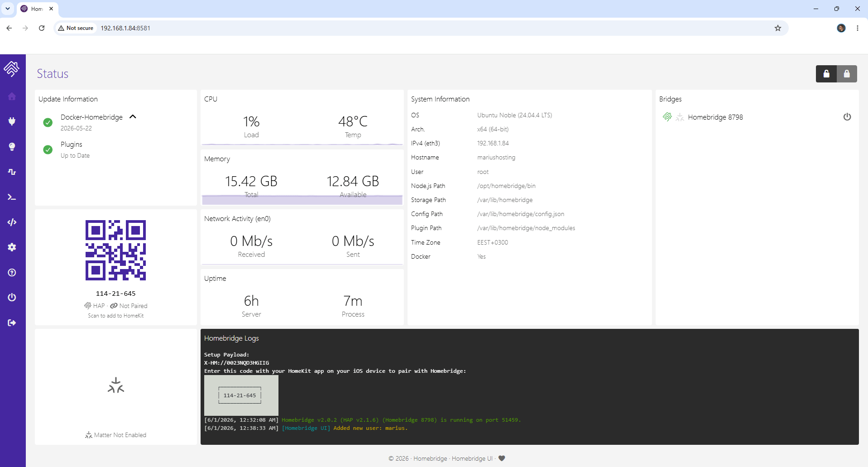Click the browser address bar URL
This screenshot has width=868, height=467.
coord(125,28)
